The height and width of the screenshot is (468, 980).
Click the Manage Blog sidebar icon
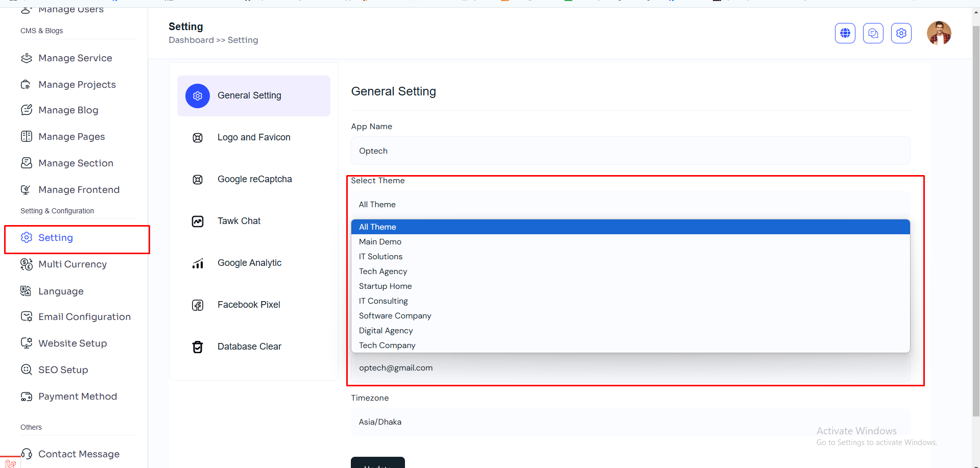tap(27, 110)
